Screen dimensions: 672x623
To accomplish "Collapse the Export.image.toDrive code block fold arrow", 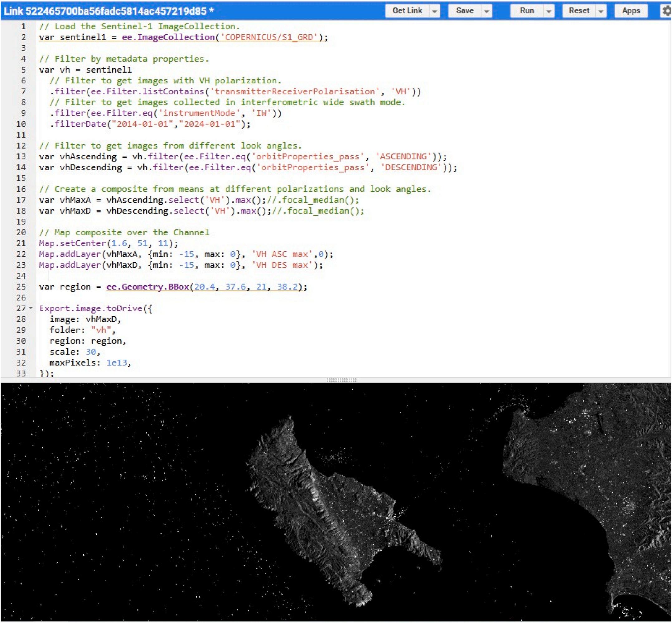I will coord(31,308).
